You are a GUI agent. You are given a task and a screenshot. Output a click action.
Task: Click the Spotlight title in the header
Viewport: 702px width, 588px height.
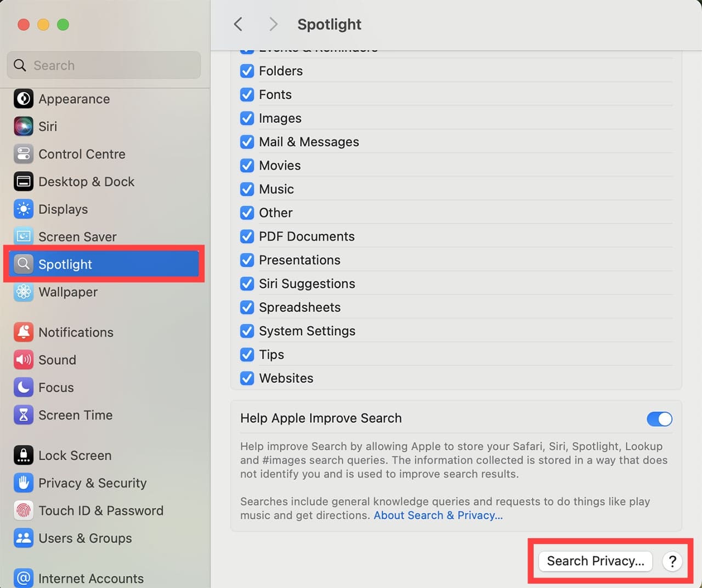tap(329, 25)
